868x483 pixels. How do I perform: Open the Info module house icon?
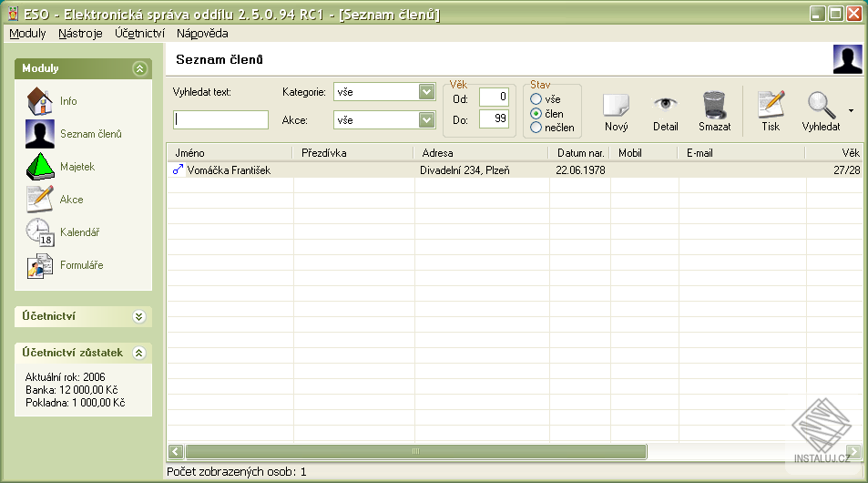tap(39, 100)
